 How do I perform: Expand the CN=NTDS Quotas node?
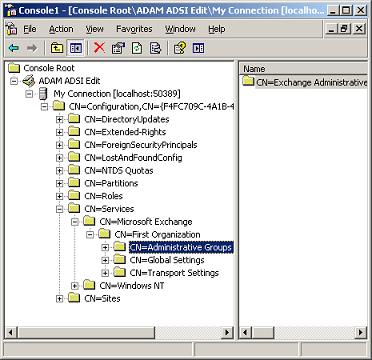point(59,171)
